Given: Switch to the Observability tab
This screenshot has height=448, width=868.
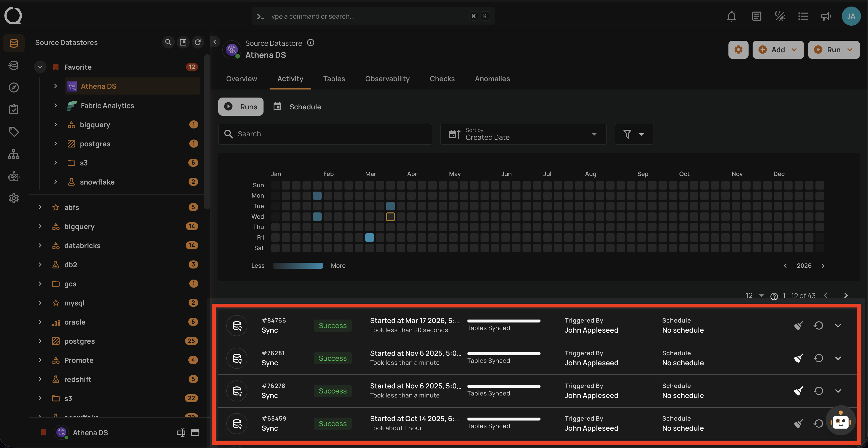Looking at the screenshot, I should click(x=387, y=79).
